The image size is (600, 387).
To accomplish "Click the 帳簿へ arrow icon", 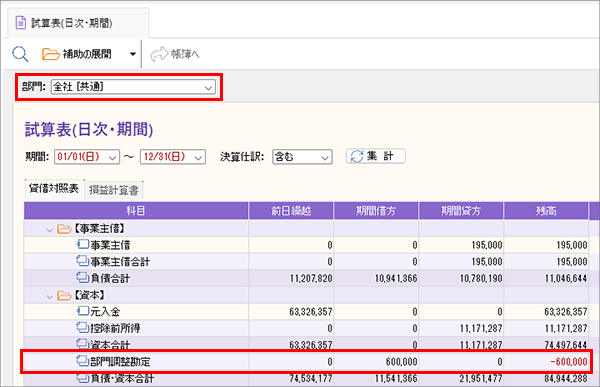I will (x=159, y=54).
